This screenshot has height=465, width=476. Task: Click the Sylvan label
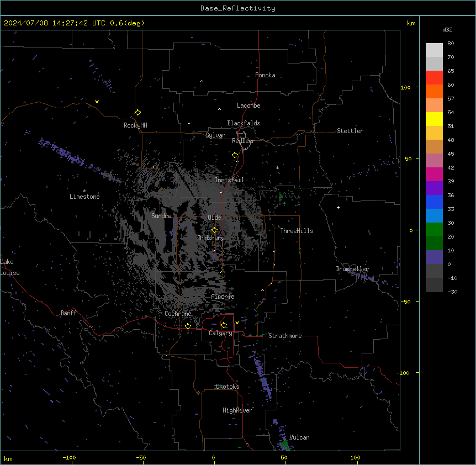[x=215, y=135]
